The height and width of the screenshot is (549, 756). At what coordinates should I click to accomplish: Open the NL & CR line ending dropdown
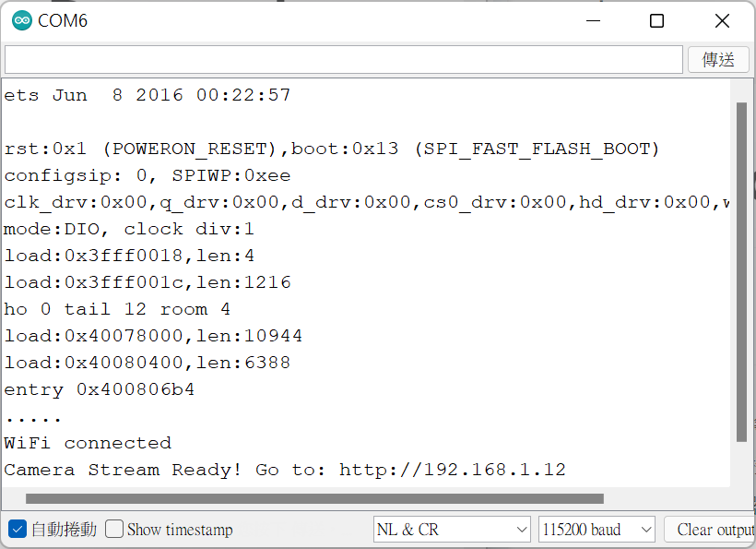(452, 529)
